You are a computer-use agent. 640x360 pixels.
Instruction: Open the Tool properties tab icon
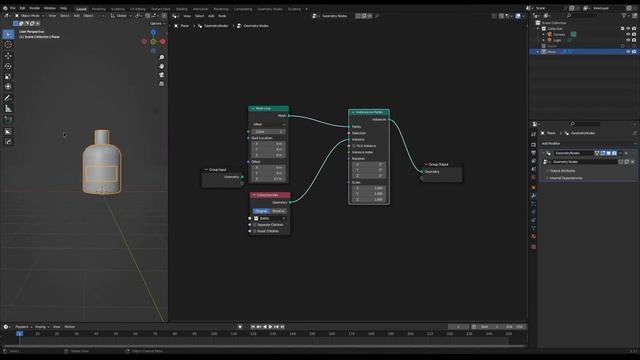(x=533, y=134)
